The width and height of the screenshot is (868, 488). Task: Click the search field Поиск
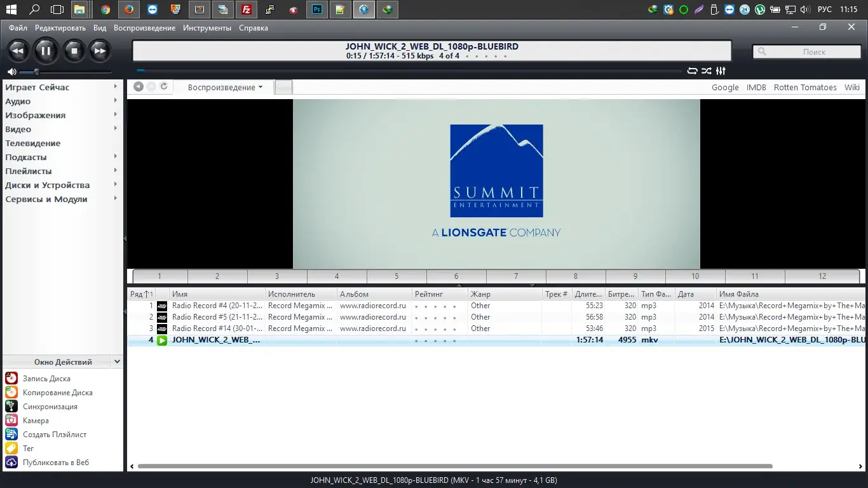pyautogui.click(x=807, y=52)
